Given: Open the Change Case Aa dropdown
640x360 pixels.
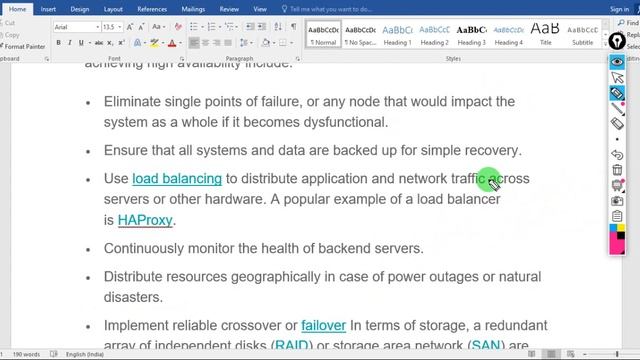Looking at the screenshot, I should 158,27.
